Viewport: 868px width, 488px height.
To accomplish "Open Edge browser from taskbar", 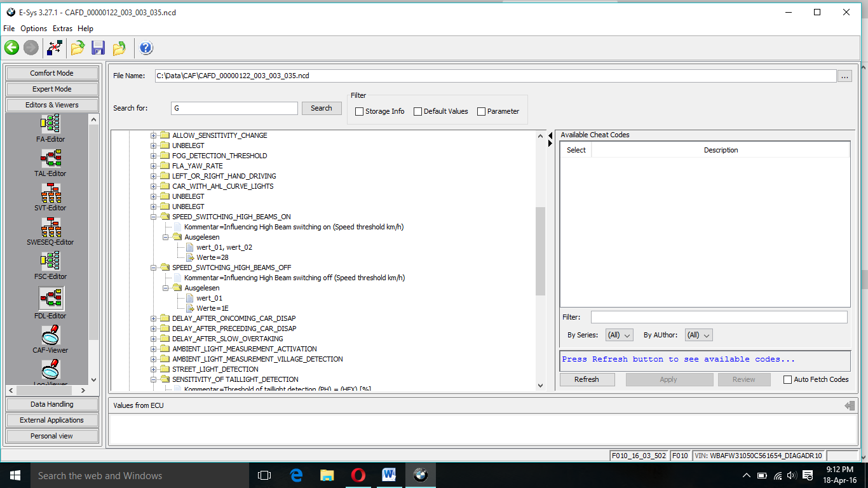I will pyautogui.click(x=296, y=475).
